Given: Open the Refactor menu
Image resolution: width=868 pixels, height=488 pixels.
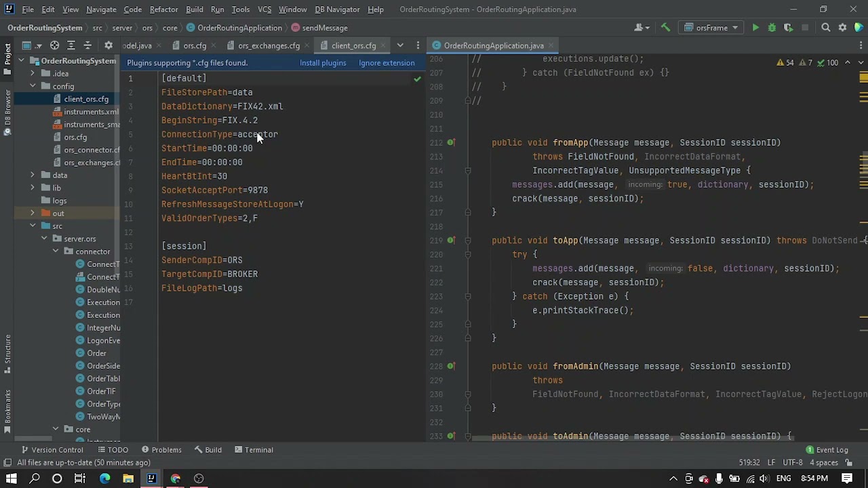Looking at the screenshot, I should coord(163,9).
